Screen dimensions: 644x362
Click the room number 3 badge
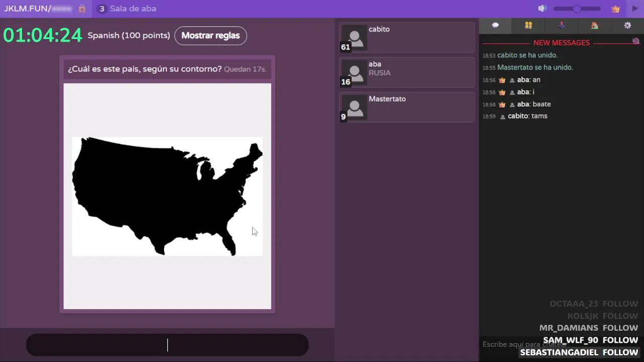tap(102, 9)
